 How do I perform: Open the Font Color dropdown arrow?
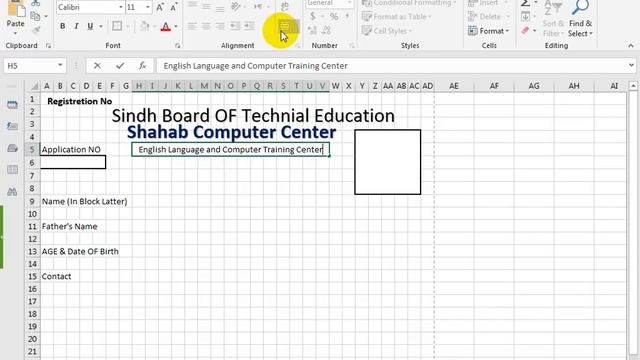[x=176, y=27]
